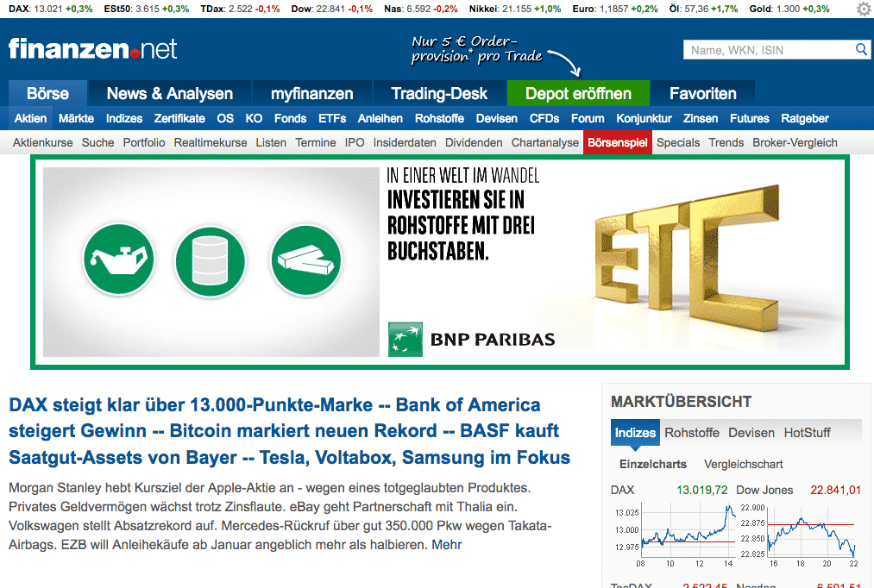
Task: Click the barrel icon in the ad
Action: (x=211, y=261)
